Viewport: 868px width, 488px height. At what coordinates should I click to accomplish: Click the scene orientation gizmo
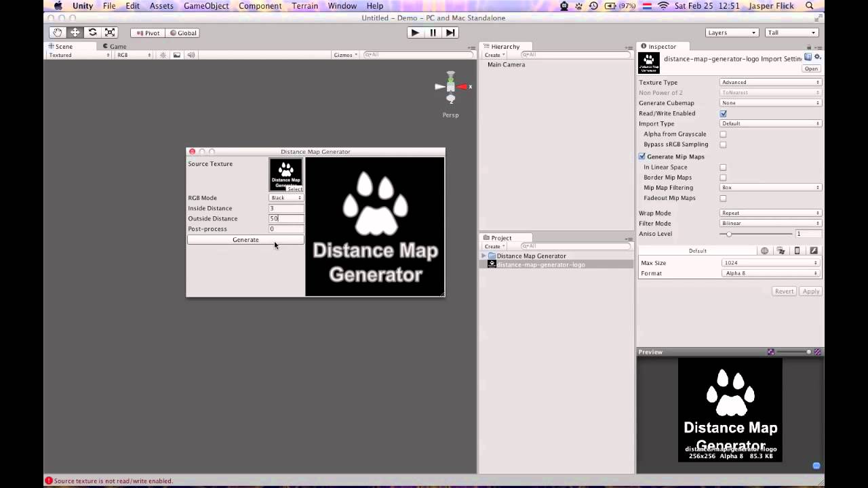451,87
